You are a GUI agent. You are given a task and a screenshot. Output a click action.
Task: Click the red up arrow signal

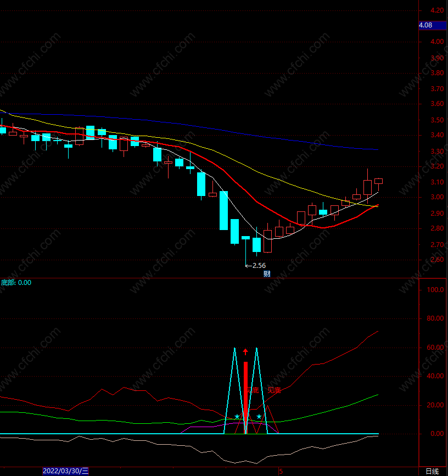pos(245,352)
